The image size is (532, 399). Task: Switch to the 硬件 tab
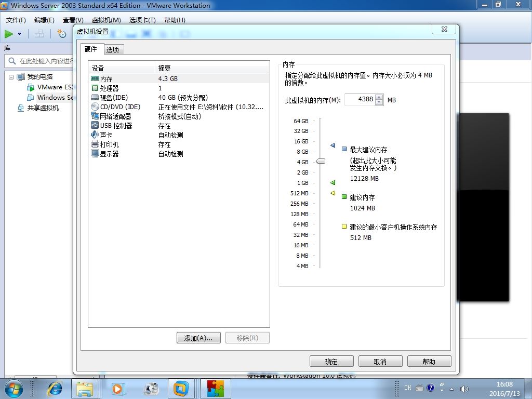(91, 49)
